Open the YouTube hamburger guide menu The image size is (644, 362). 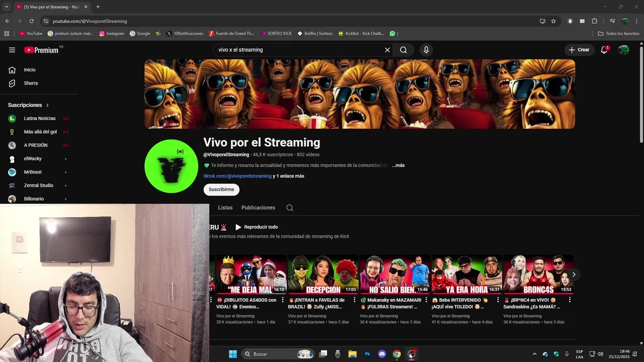[x=12, y=50]
